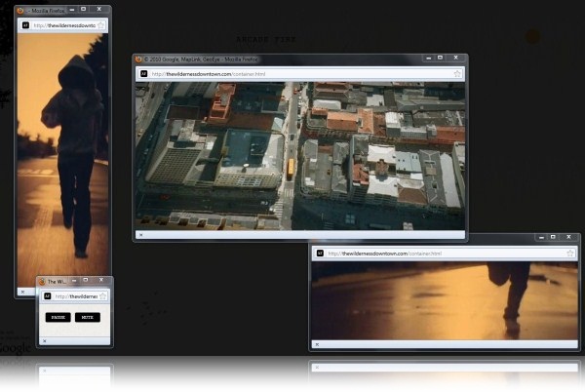The height and width of the screenshot is (392, 585).
Task: Click status bar X in aerial view window
Action: pos(140,235)
